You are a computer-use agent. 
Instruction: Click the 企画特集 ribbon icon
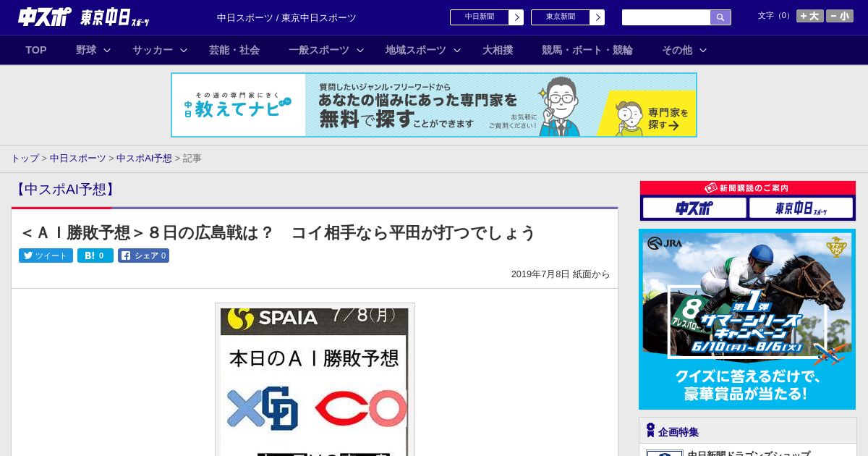[650, 431]
